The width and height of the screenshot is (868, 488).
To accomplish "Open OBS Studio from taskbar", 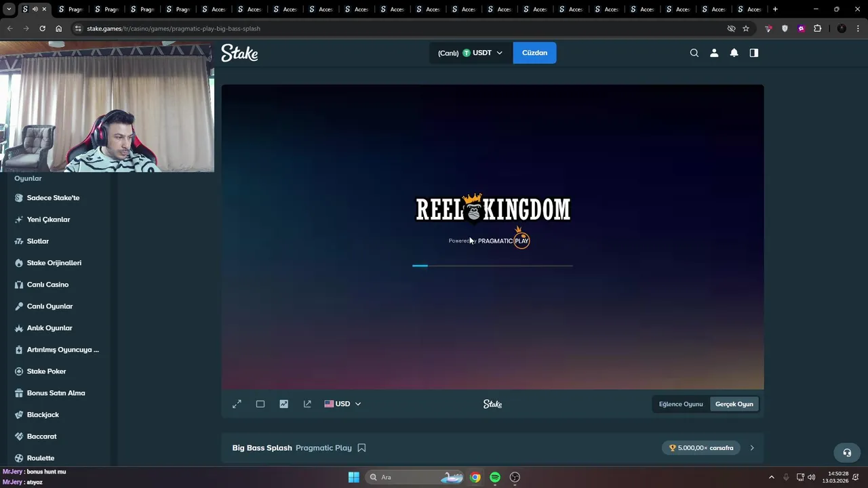I will tap(515, 477).
